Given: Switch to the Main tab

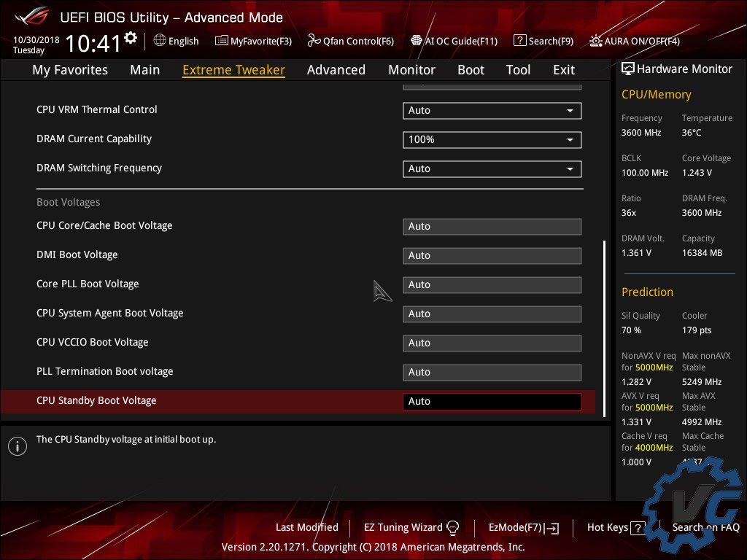Looking at the screenshot, I should point(145,70).
